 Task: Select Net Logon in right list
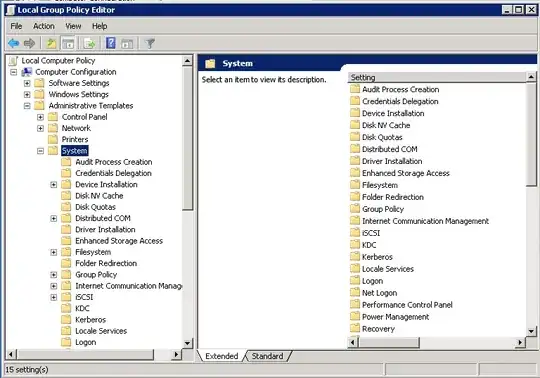380,293
